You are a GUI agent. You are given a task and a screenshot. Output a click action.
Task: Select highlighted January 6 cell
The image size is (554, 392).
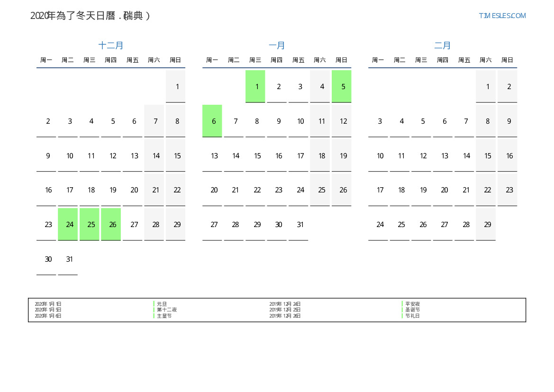[212, 121]
